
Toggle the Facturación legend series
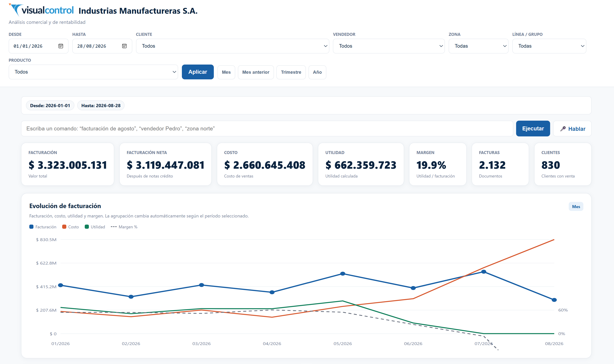[x=43, y=227]
